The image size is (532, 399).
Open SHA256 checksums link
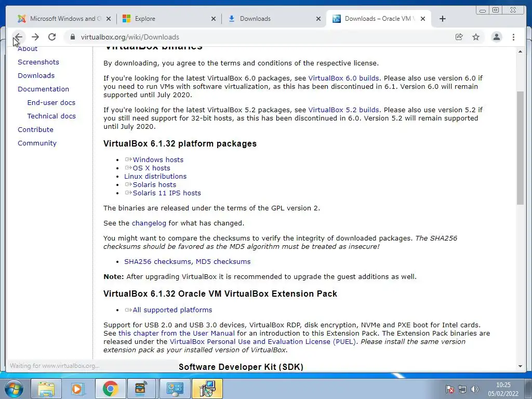point(157,262)
